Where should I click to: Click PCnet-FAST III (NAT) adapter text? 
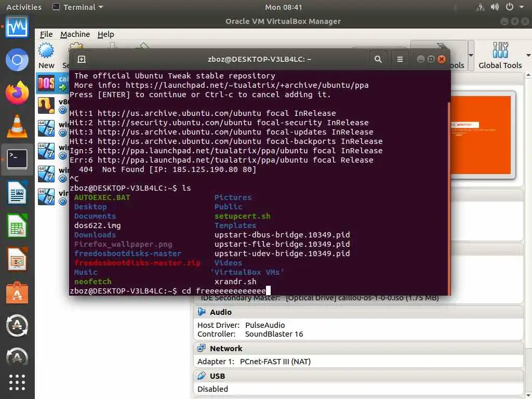point(275,362)
